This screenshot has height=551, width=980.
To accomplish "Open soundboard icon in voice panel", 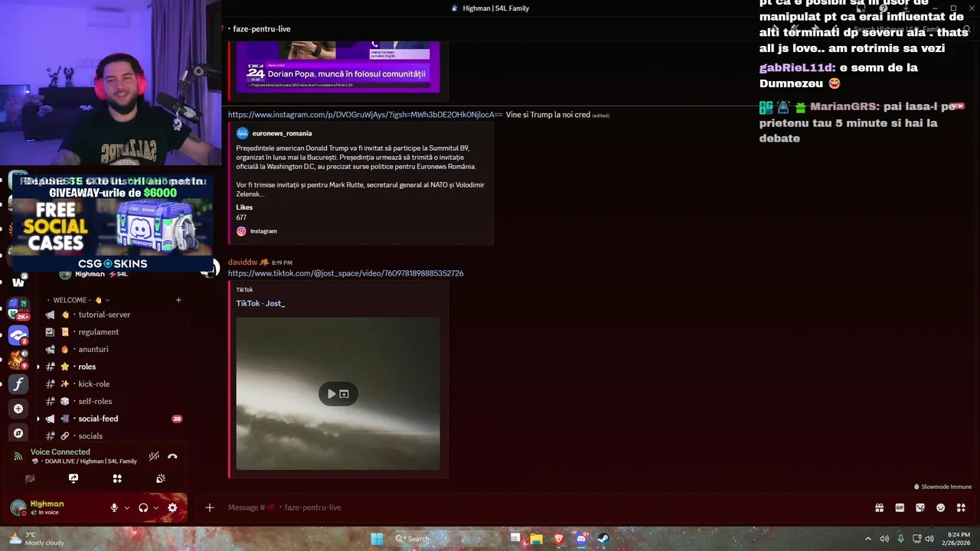I will pyautogui.click(x=161, y=478).
